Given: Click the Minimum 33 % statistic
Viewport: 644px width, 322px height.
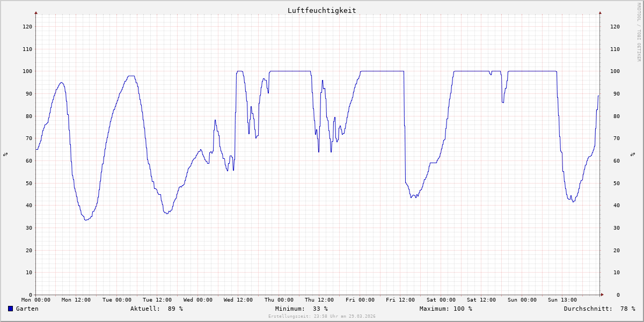Looking at the screenshot, I should click(301, 309).
